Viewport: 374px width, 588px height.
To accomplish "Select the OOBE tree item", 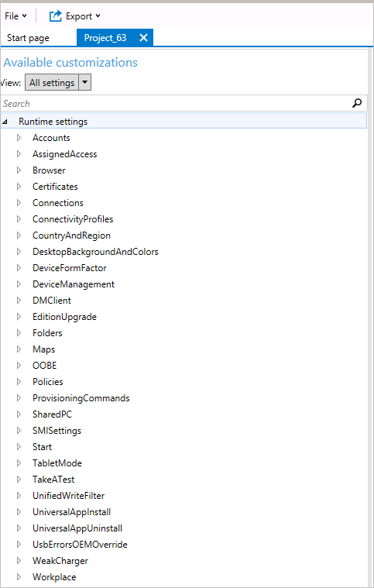I will (x=44, y=365).
